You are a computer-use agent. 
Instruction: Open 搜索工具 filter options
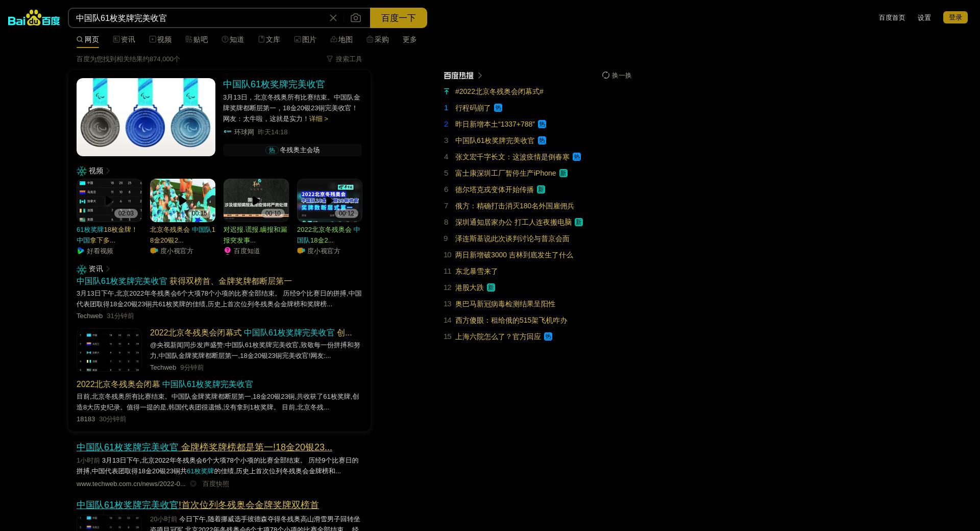[x=345, y=59]
